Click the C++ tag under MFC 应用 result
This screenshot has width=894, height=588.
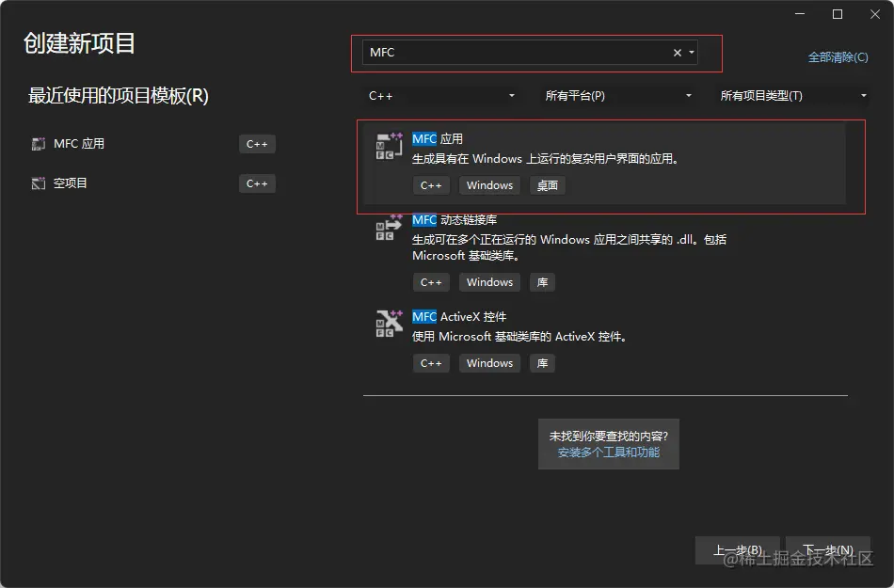431,185
